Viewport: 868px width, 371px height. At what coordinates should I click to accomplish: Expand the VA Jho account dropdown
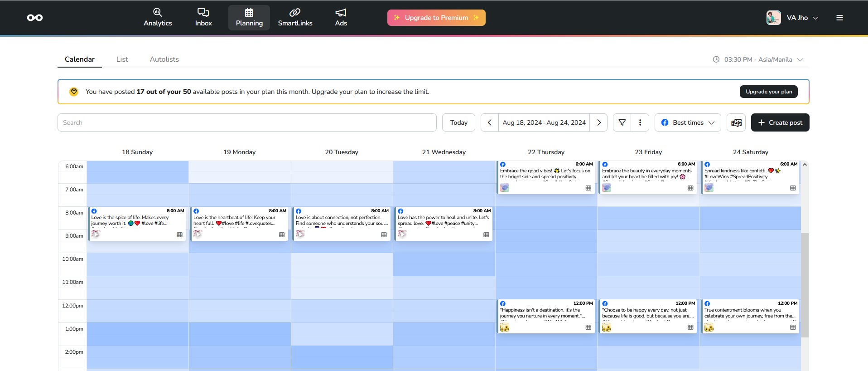815,18
